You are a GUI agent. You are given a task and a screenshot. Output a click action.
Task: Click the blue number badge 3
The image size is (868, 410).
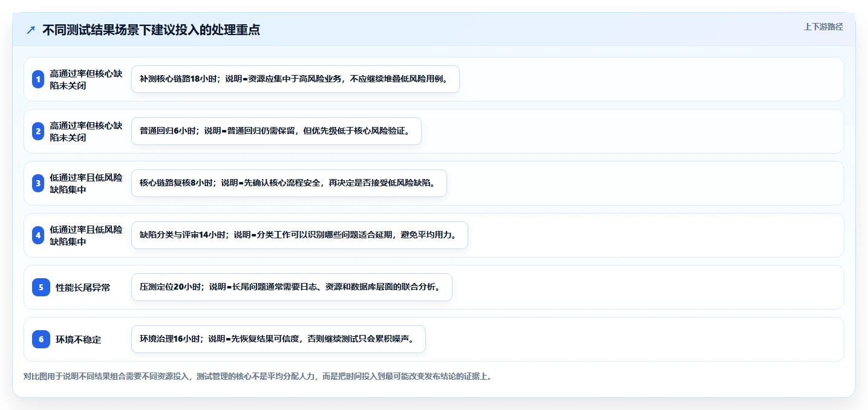click(x=38, y=183)
